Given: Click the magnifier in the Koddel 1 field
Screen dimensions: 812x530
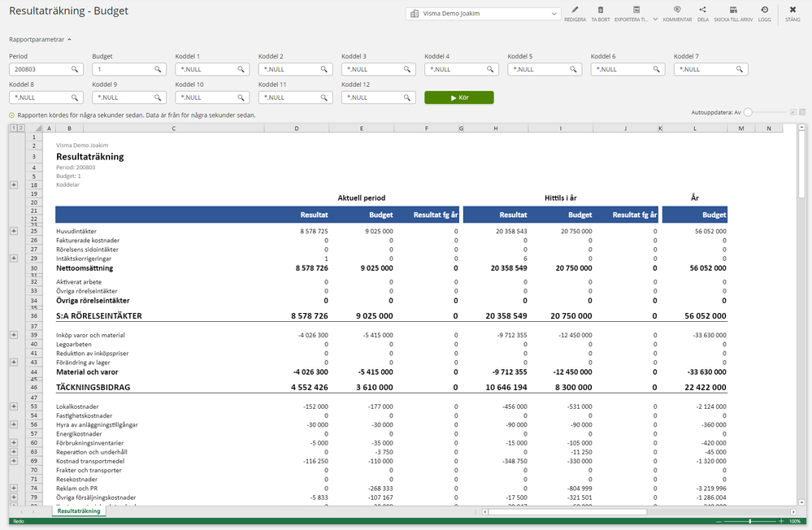Looking at the screenshot, I should tap(240, 69).
